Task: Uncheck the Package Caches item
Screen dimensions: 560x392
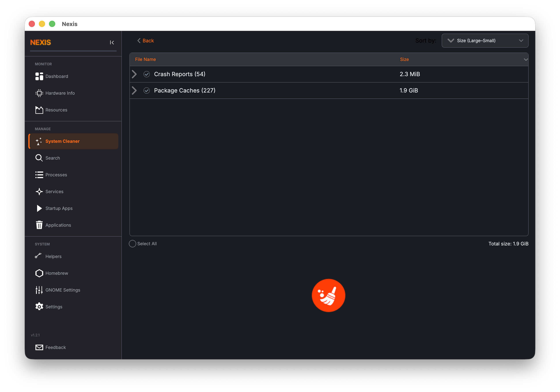Action: click(147, 90)
